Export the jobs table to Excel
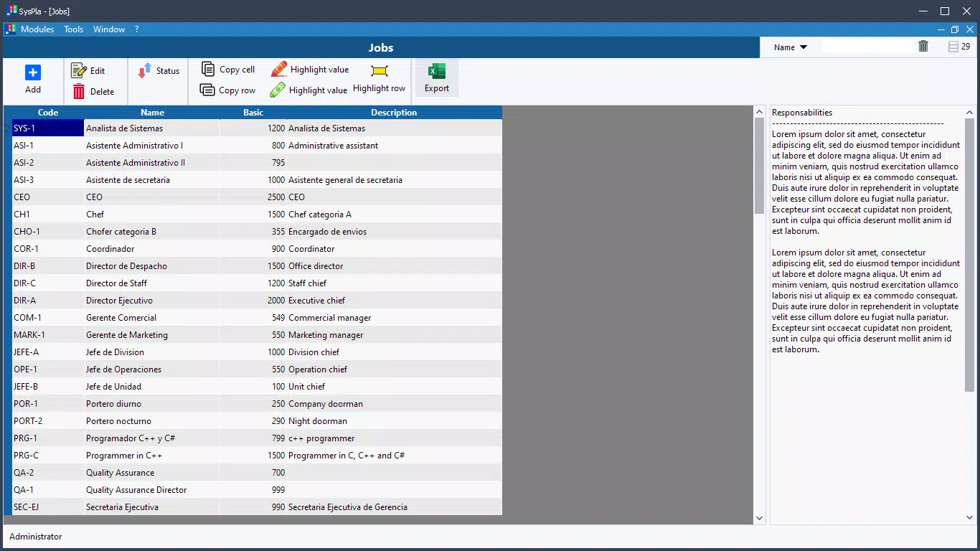The image size is (980, 551). pos(437,78)
